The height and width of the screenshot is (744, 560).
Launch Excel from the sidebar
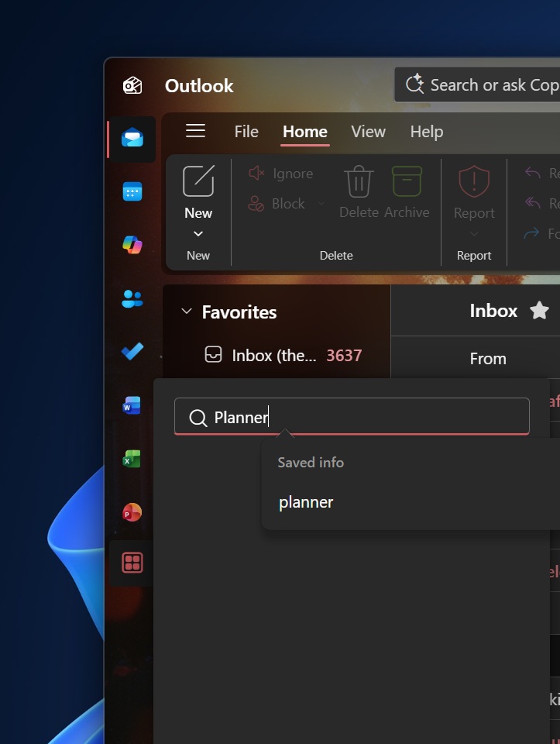tap(132, 459)
